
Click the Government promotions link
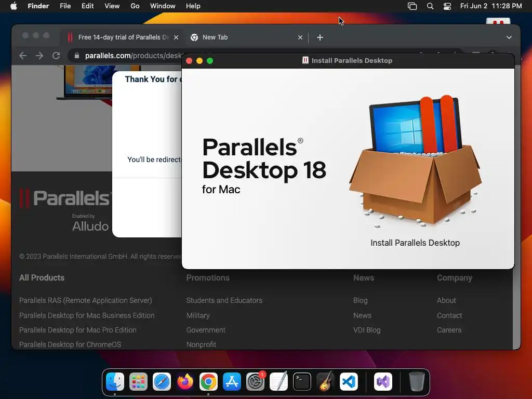click(x=206, y=330)
